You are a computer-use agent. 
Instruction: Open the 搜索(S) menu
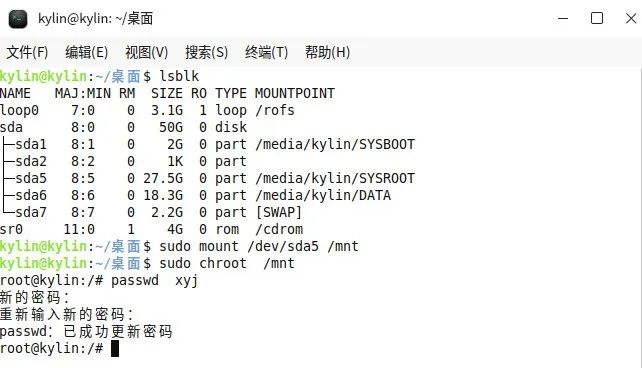coord(206,52)
